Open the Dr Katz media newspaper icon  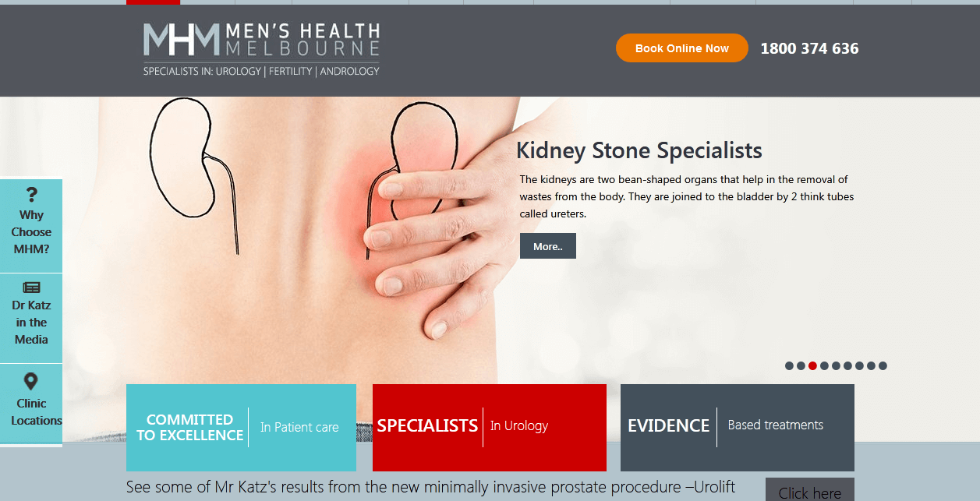pos(31,288)
